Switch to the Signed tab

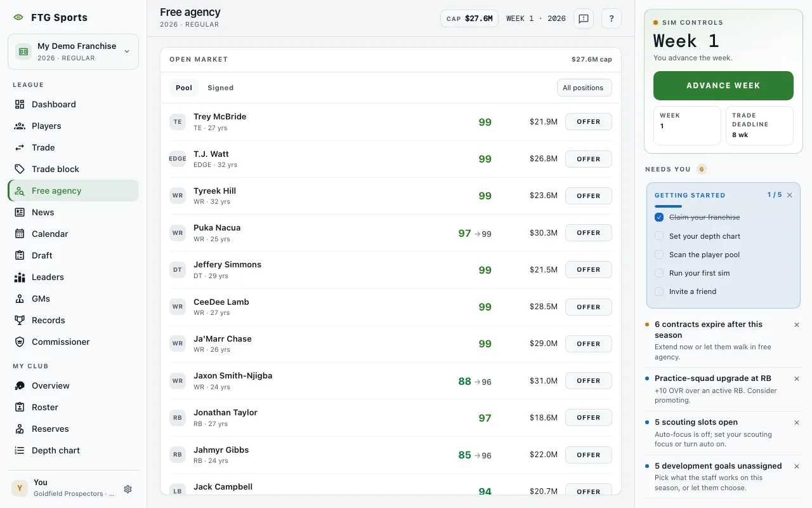(x=221, y=88)
